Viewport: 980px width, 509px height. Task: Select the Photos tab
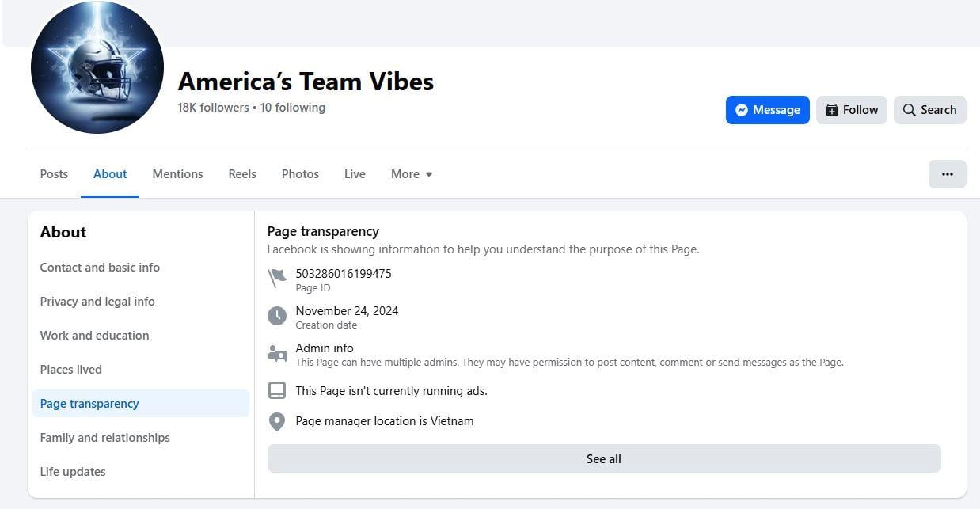click(300, 174)
